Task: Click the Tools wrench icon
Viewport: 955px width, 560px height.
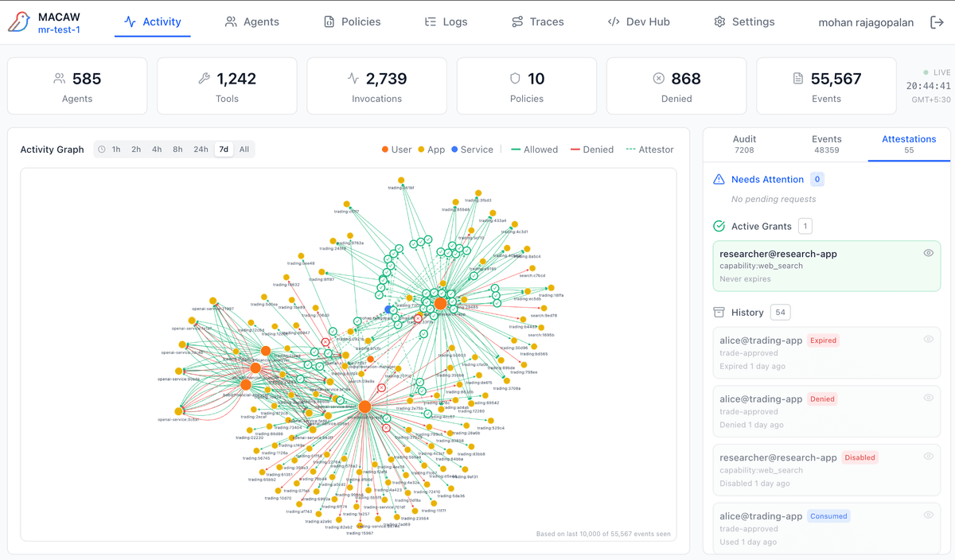Action: pyautogui.click(x=204, y=79)
